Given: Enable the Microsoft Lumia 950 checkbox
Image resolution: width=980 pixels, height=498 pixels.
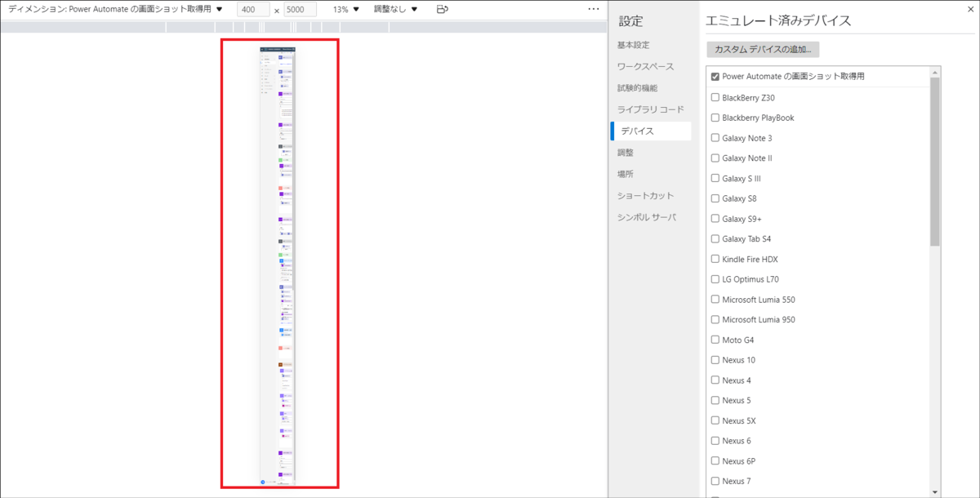Looking at the screenshot, I should (x=715, y=319).
